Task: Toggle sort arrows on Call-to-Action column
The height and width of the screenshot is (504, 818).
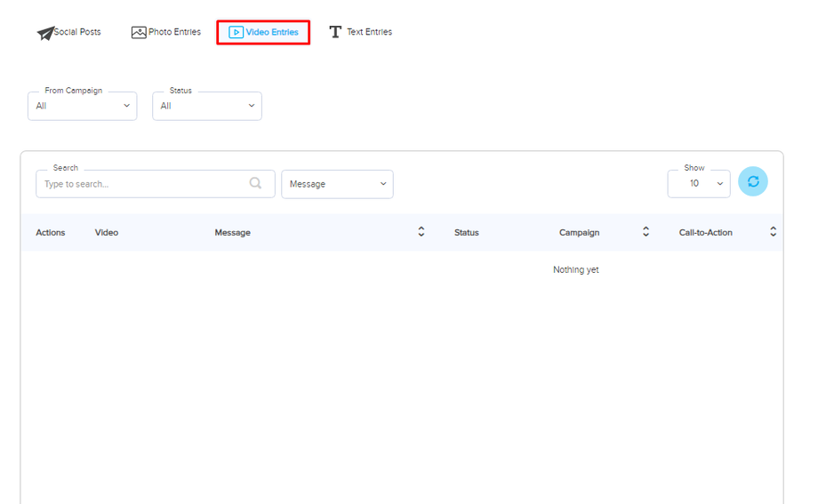Action: 773,232
